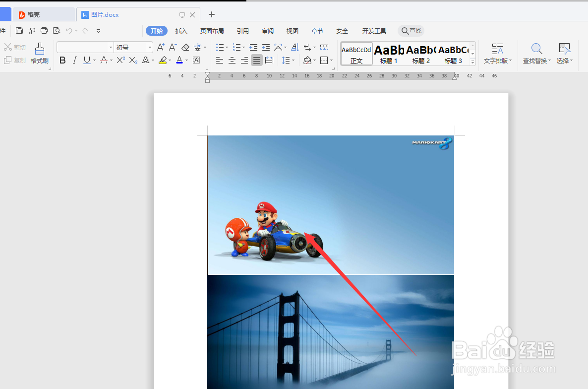Toggle Underline formatting
This screenshot has height=389, width=588.
pyautogui.click(x=87, y=60)
